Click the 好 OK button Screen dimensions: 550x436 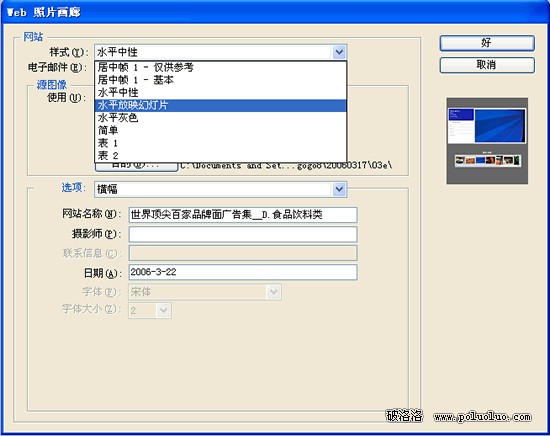pos(487,43)
